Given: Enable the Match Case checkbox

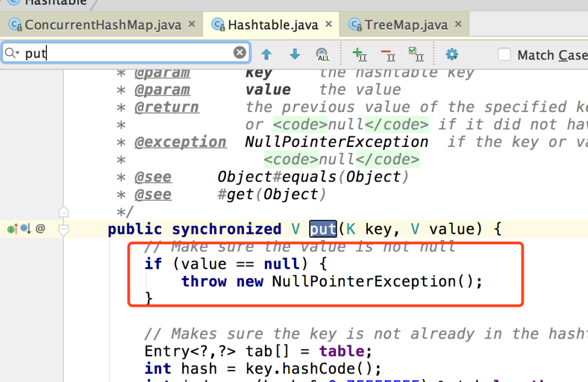Looking at the screenshot, I should (x=504, y=54).
